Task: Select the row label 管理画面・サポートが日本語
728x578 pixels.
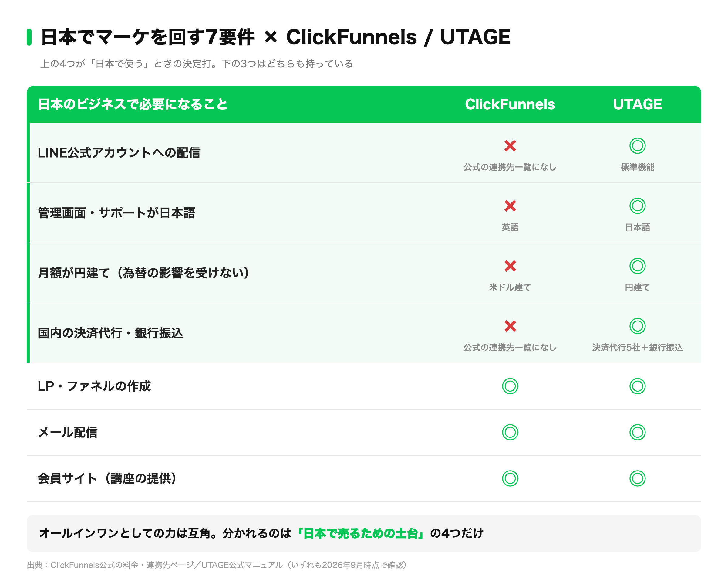Action: click(x=116, y=213)
